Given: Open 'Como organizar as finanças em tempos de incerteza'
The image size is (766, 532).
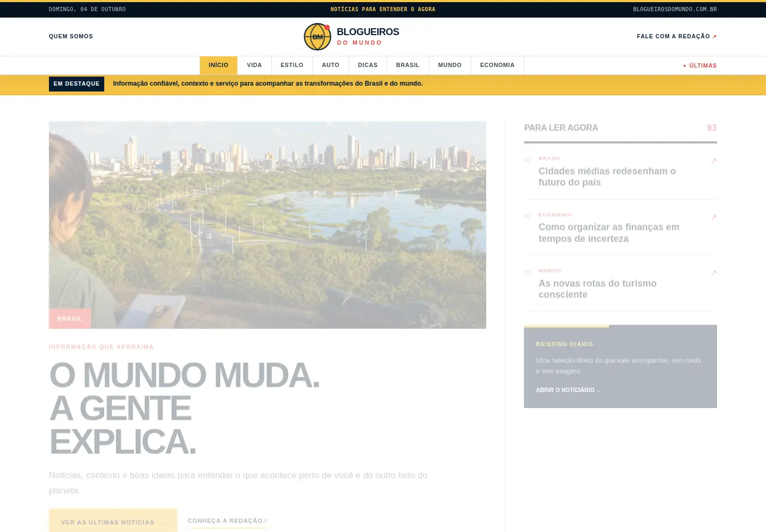Looking at the screenshot, I should 609,233.
